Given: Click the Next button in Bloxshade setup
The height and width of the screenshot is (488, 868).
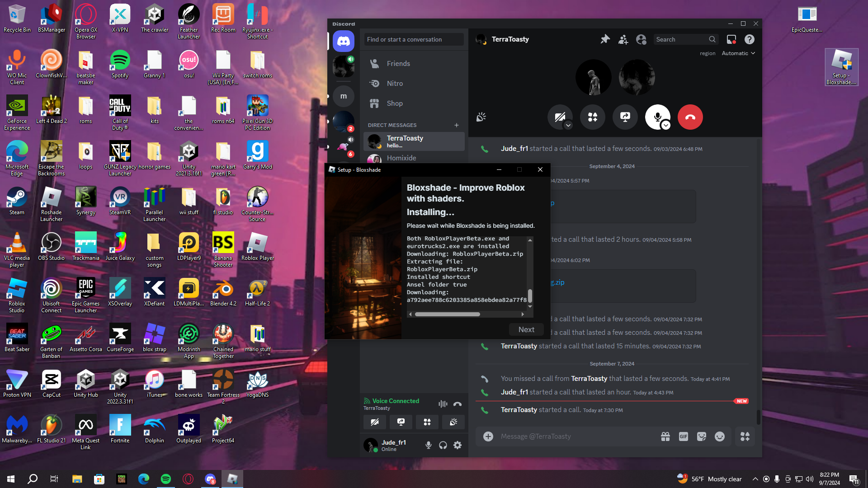Looking at the screenshot, I should tap(526, 329).
